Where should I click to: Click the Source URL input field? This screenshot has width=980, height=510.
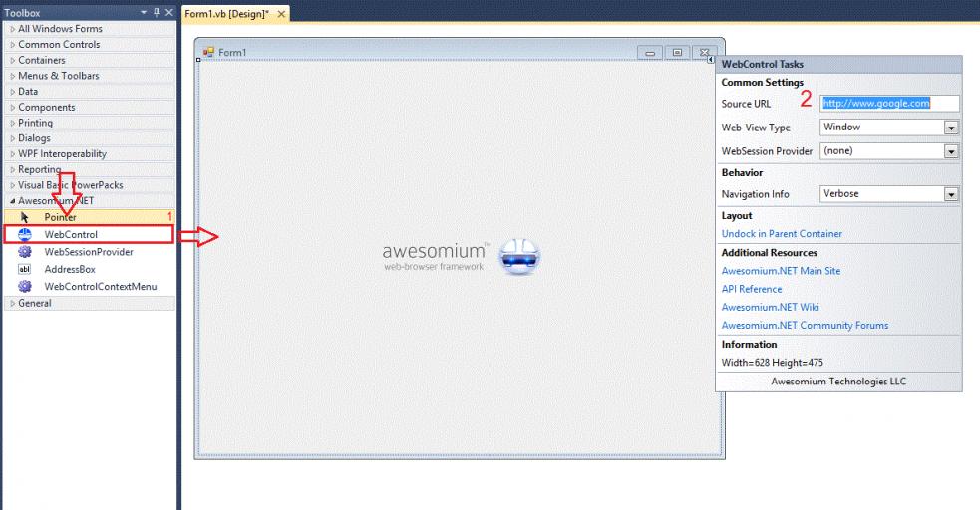coord(889,104)
